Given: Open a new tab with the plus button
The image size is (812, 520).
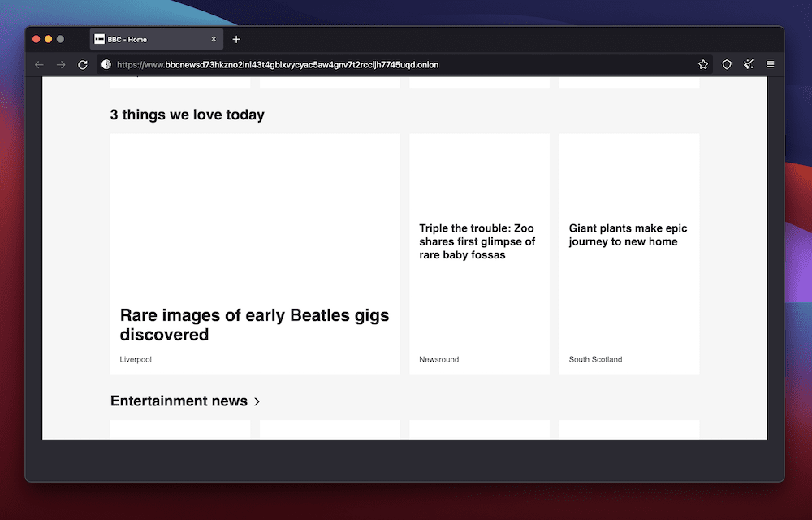Looking at the screenshot, I should pos(236,39).
